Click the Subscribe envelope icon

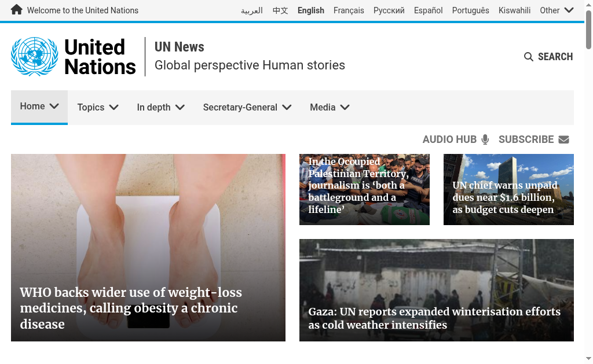pyautogui.click(x=563, y=139)
